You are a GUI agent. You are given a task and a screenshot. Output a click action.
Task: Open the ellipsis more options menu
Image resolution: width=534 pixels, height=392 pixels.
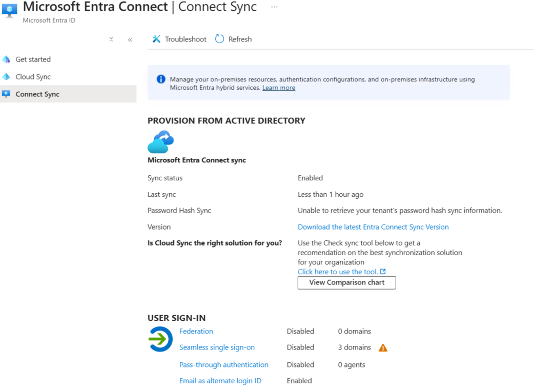pos(274,7)
